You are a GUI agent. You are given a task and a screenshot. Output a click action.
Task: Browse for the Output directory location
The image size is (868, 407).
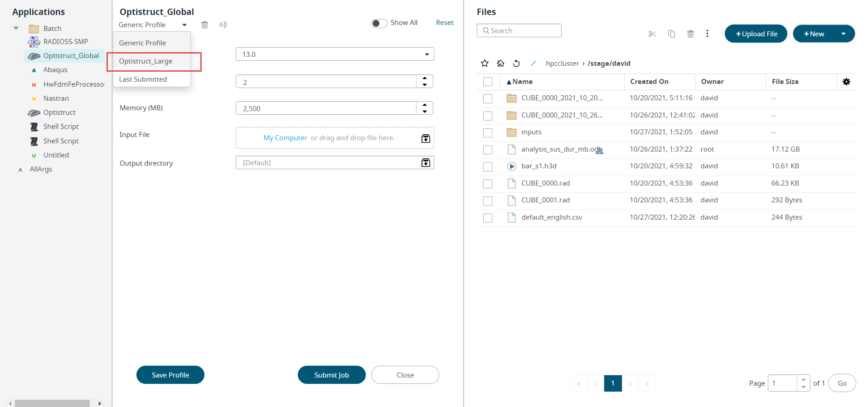click(x=426, y=162)
